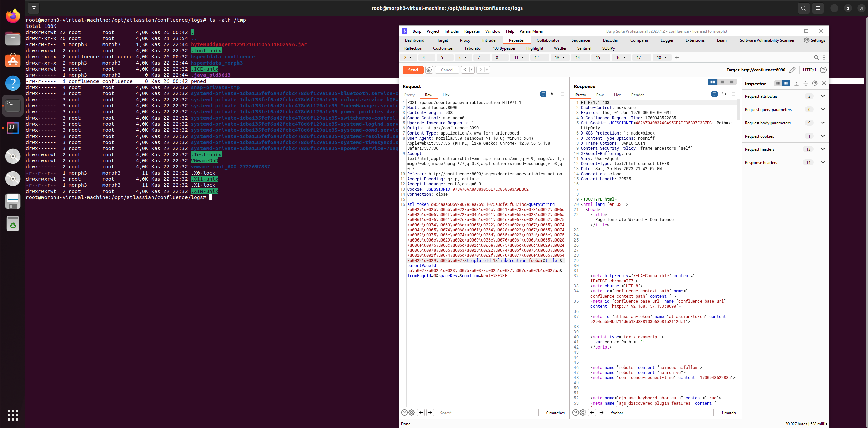Open Request panel hamburger menu
Image resolution: width=868 pixels, height=428 pixels.
(562, 94)
